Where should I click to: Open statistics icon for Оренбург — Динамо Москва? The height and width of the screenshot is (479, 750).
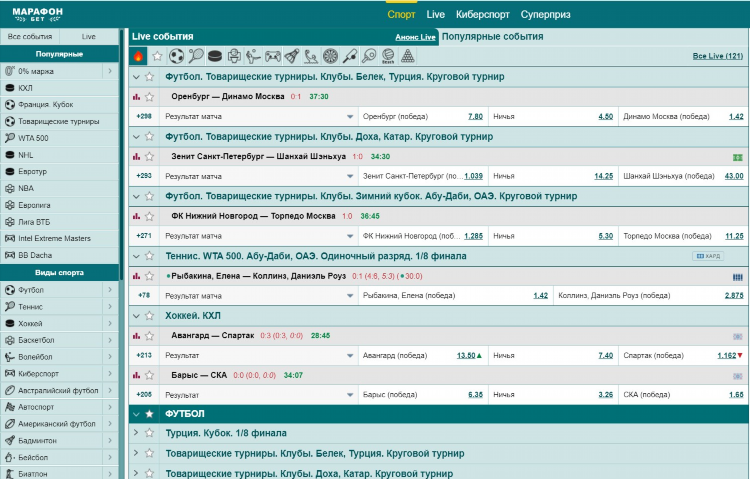tap(136, 97)
